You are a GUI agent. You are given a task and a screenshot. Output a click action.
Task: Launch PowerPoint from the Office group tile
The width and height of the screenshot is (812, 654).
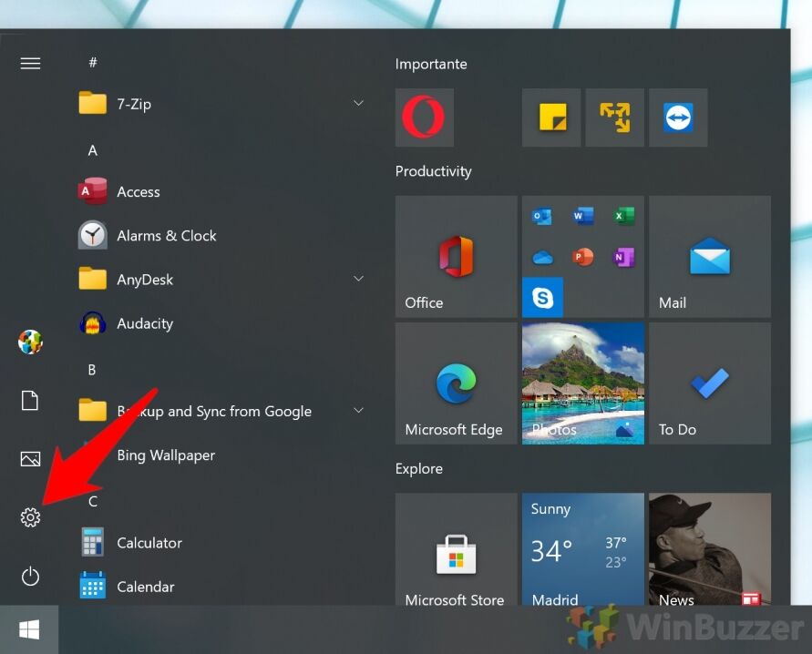coord(583,257)
